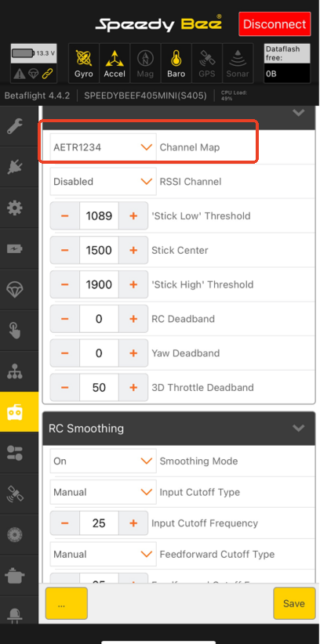Open the Motors tab icon in sidebar
The width and height of the screenshot is (320, 644).
[15, 534]
